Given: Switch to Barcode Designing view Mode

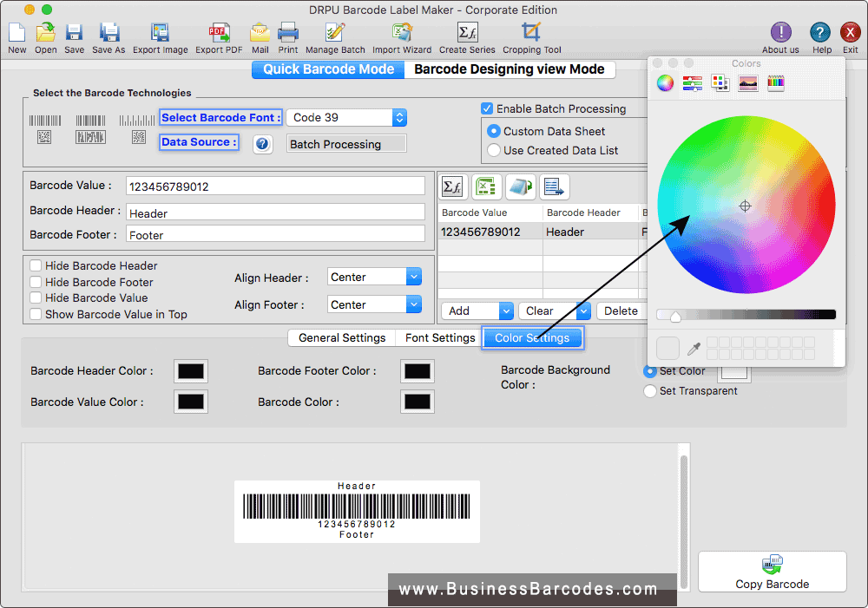Looking at the screenshot, I should 510,69.
